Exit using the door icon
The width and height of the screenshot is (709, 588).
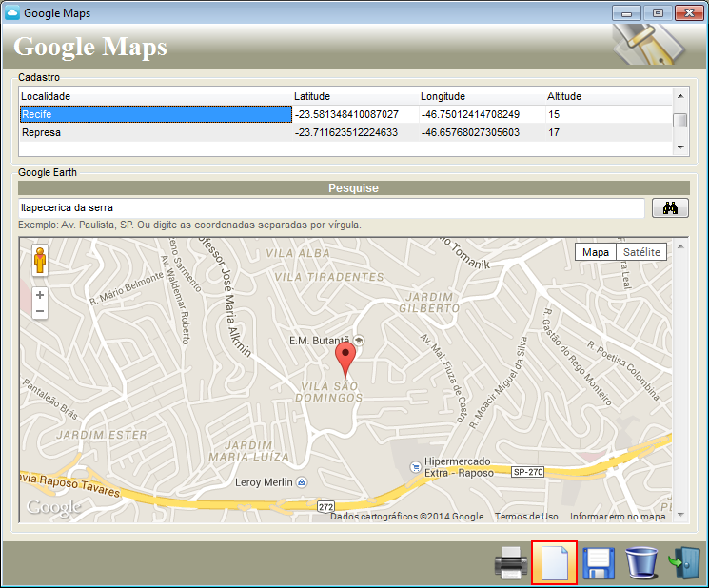pos(684,562)
